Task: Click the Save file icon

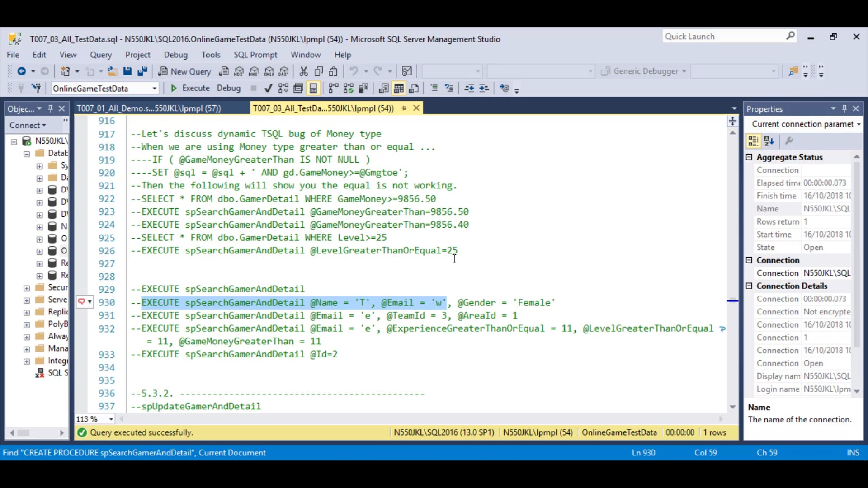Action: (127, 71)
